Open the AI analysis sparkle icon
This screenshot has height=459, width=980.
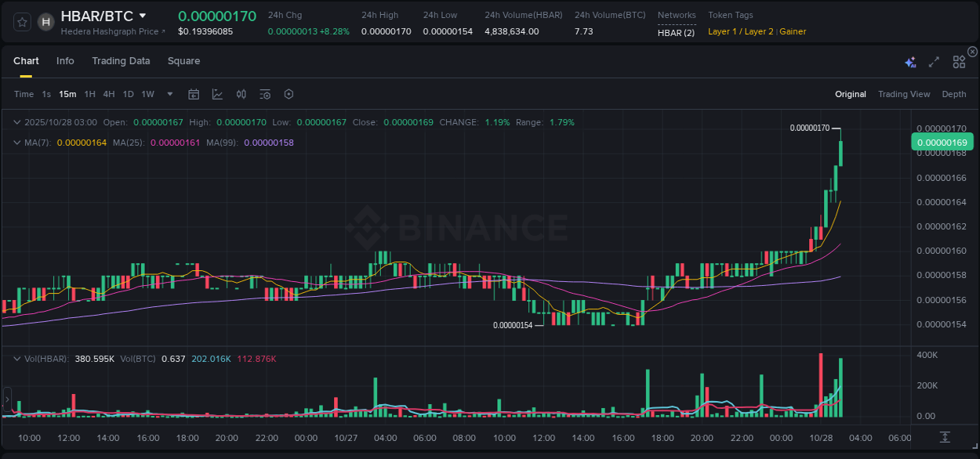[x=910, y=62]
